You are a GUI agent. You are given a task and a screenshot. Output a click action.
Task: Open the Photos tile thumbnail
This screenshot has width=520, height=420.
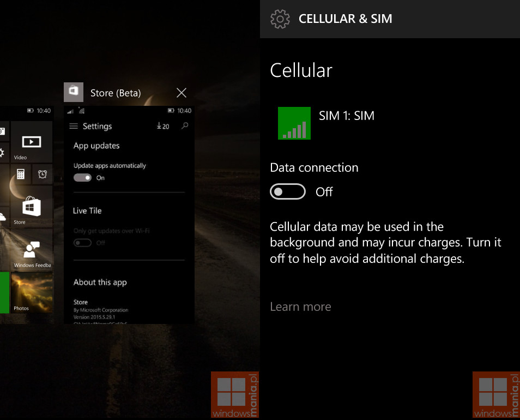32,293
